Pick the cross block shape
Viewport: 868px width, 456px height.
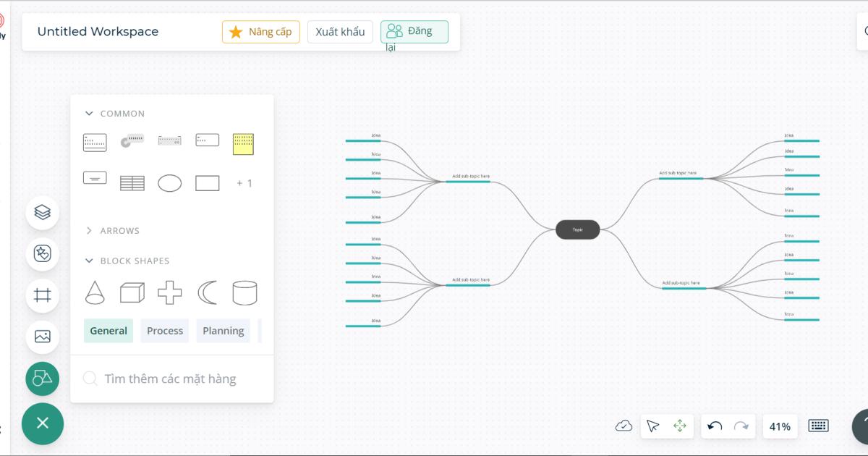(x=170, y=292)
